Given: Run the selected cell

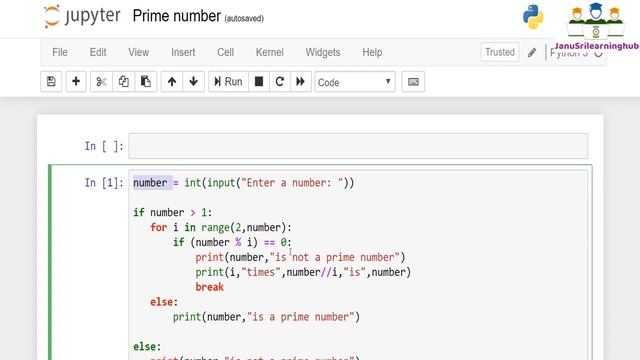Looking at the screenshot, I should [228, 82].
